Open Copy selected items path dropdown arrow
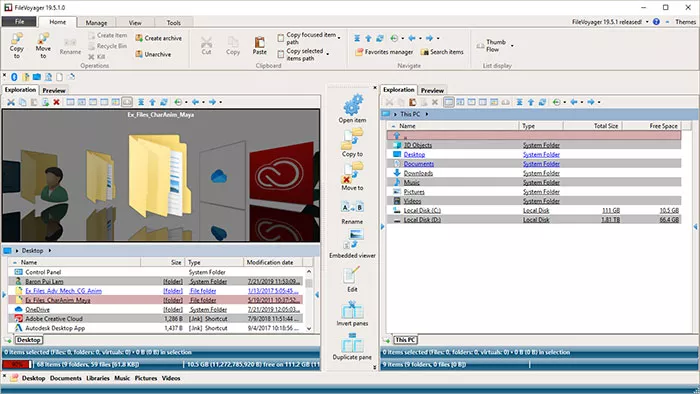 (328, 54)
